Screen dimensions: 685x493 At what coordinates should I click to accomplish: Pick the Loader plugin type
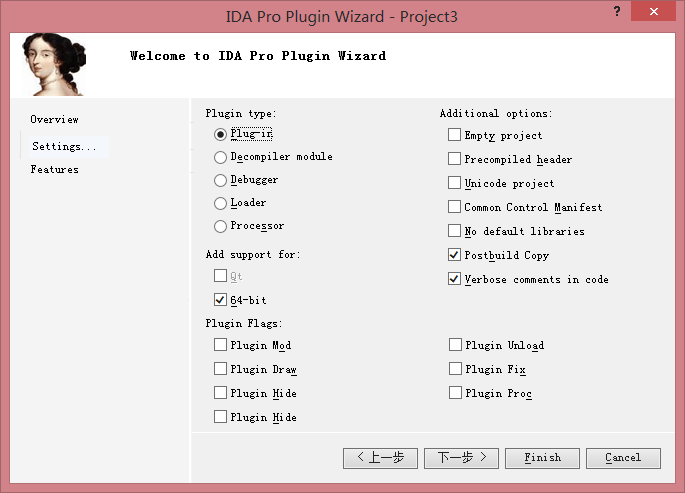220,203
